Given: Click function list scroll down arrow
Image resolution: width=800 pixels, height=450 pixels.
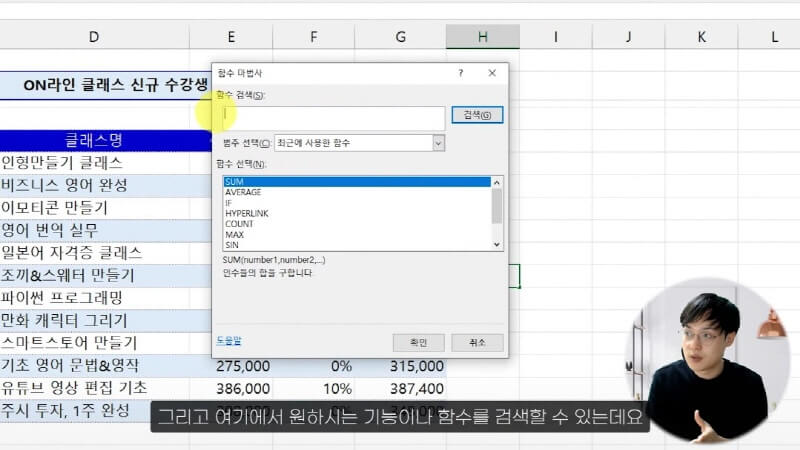Looking at the screenshot, I should click(x=497, y=245).
